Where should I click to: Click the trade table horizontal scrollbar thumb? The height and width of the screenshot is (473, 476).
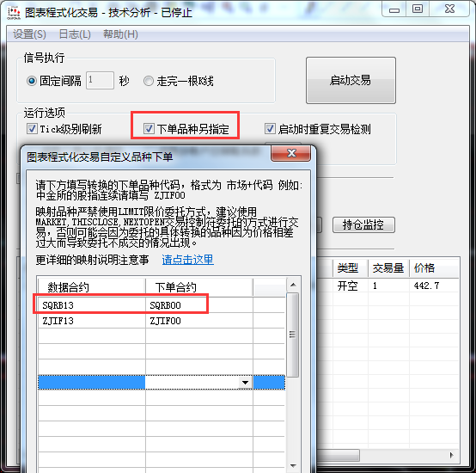click(338, 455)
